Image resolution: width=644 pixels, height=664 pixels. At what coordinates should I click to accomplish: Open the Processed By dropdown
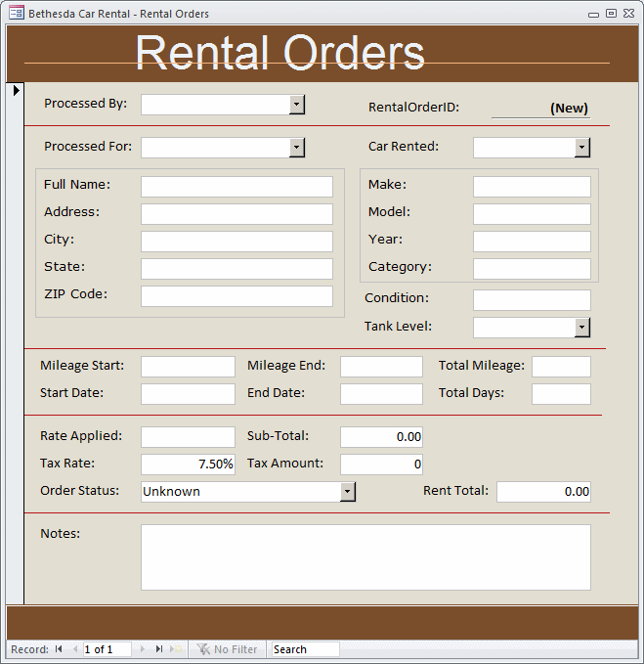297,105
